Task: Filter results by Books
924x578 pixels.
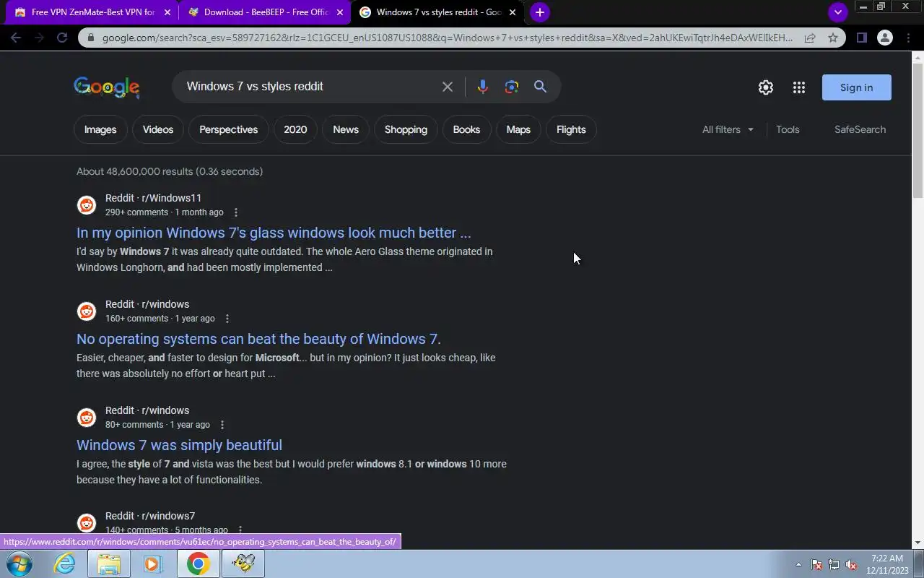Action: [x=466, y=129]
